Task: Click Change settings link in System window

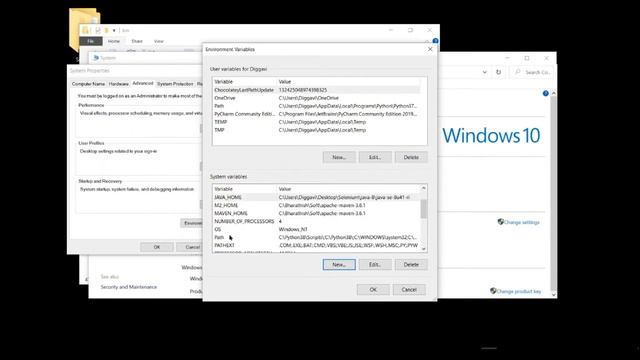Action: pos(522,222)
